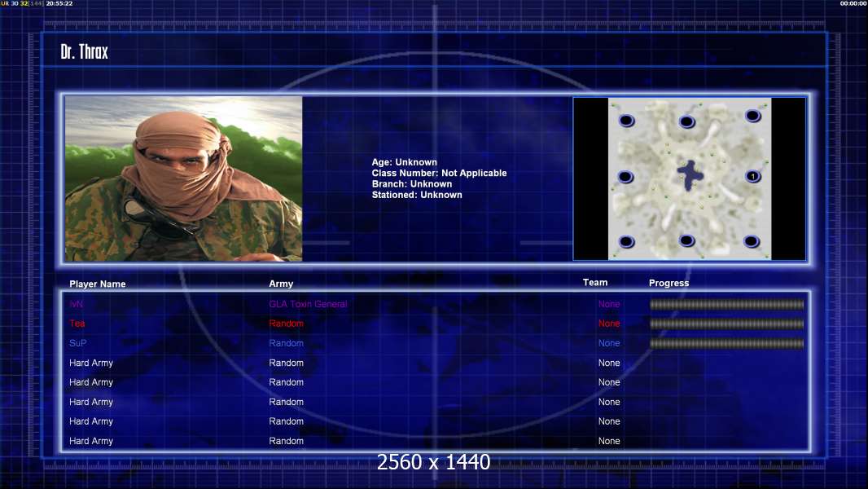
Task: Click player Tea's loading progress bar
Action: coord(726,324)
